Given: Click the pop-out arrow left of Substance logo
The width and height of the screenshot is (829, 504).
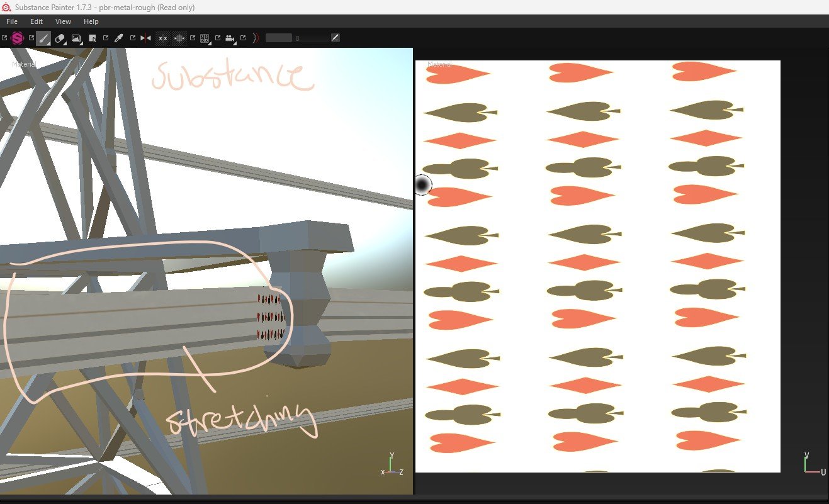Looking at the screenshot, I should coord(4,38).
